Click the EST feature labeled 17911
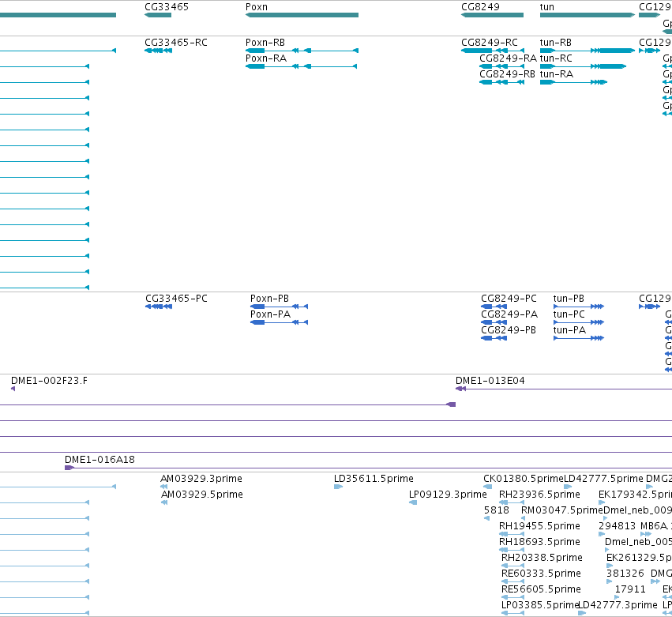This screenshot has width=672, height=617. (618, 597)
